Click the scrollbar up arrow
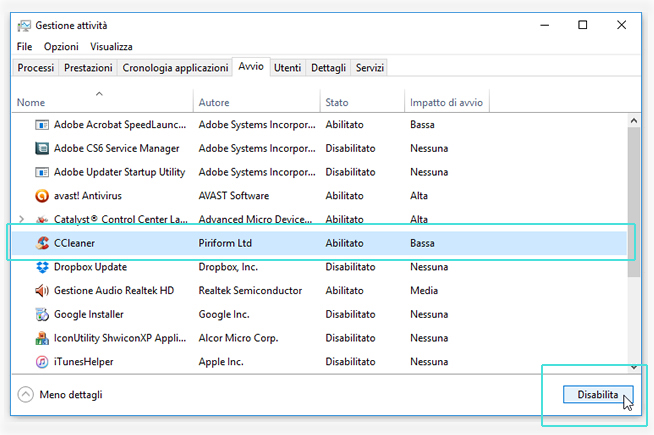The width and height of the screenshot is (654, 435). [634, 121]
